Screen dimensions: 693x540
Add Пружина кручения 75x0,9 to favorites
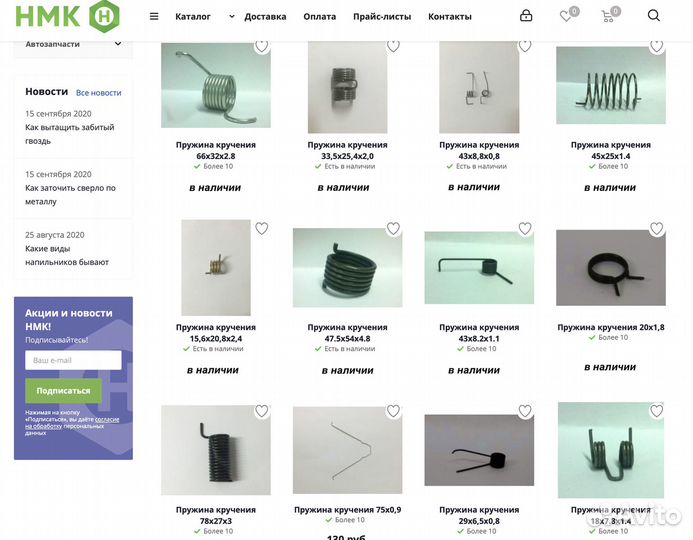click(x=393, y=411)
